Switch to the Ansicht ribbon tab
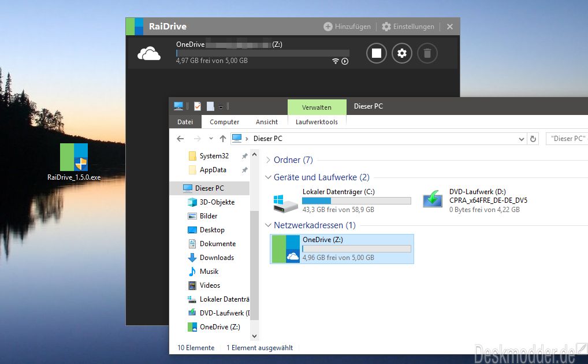588x364 pixels. [x=267, y=122]
